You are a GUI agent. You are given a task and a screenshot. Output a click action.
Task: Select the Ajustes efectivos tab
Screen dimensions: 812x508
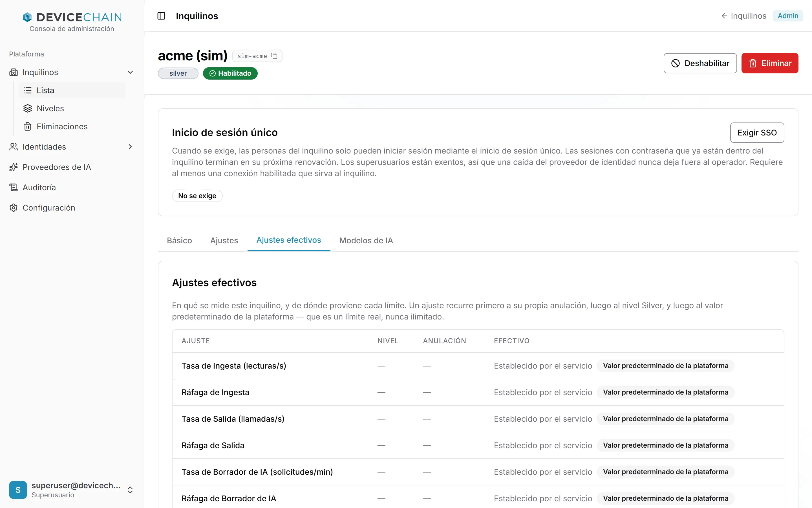(288, 240)
